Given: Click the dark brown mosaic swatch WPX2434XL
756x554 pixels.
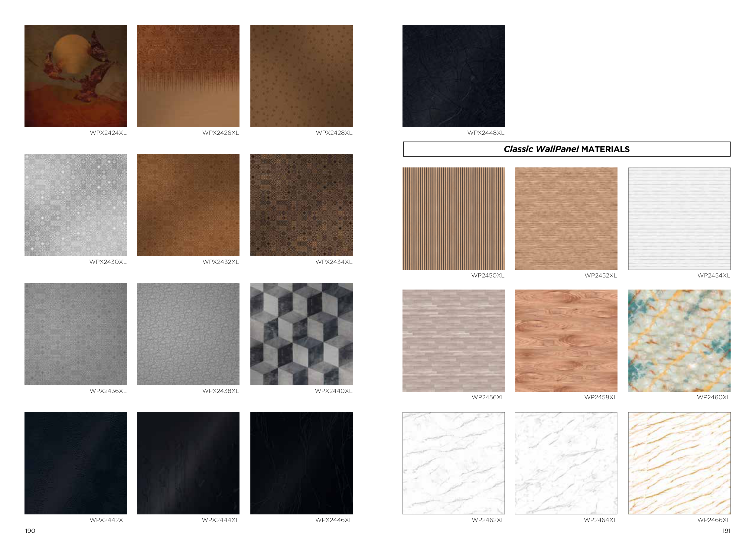Looking at the screenshot, I should (301, 205).
